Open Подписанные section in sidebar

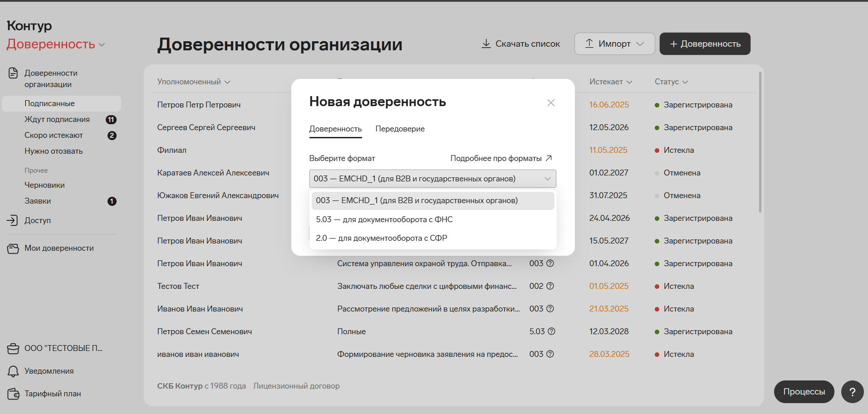click(61, 103)
